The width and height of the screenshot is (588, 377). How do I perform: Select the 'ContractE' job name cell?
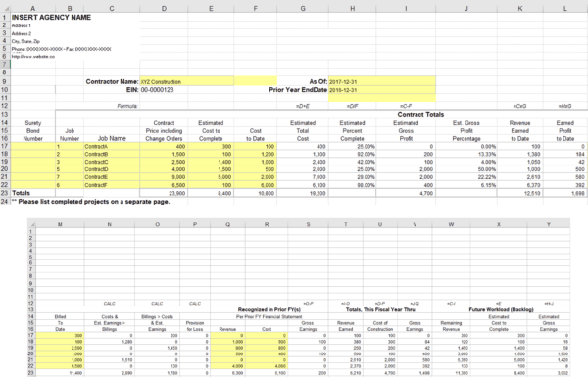coord(112,177)
